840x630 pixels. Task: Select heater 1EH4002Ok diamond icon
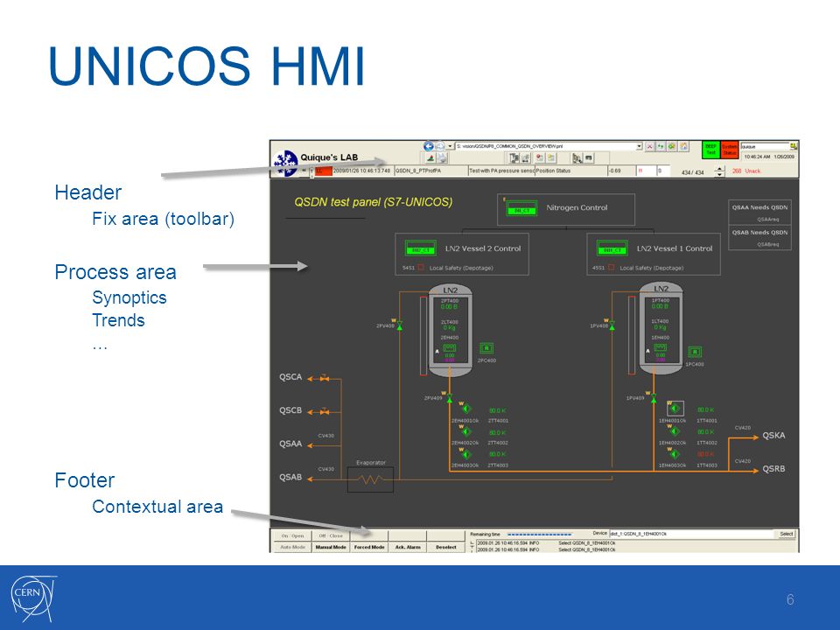pos(675,431)
